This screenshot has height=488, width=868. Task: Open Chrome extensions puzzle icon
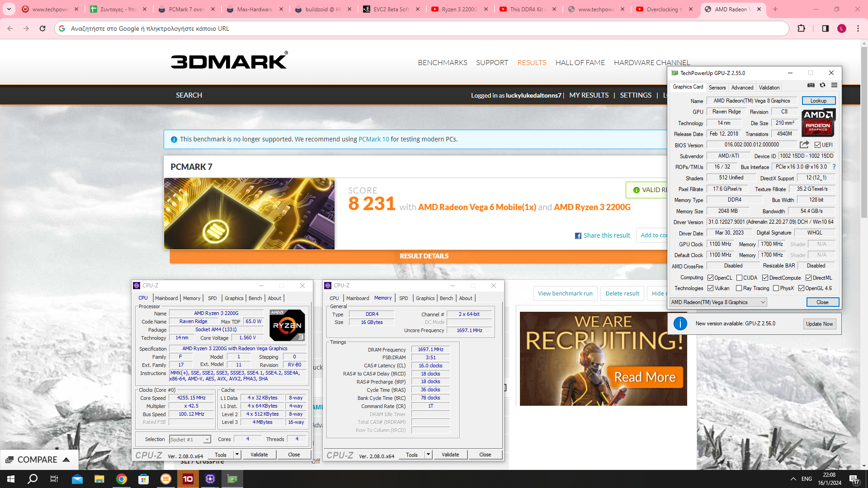pos(801,28)
